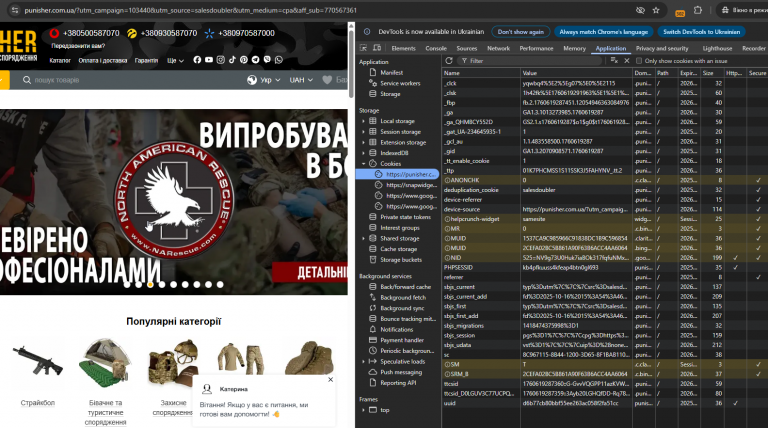This screenshot has width=768, height=428.
Task: Select the PHPSESSID cookie row
Action: 456,268
